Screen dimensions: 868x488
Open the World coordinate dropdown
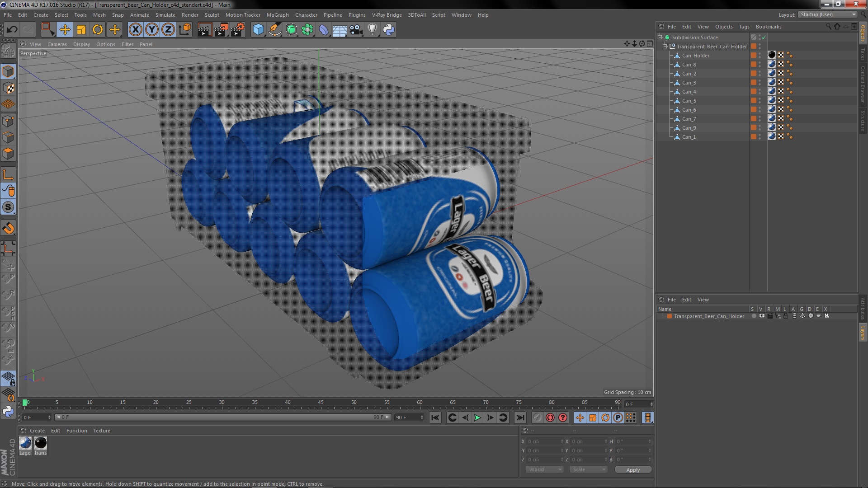coord(545,469)
